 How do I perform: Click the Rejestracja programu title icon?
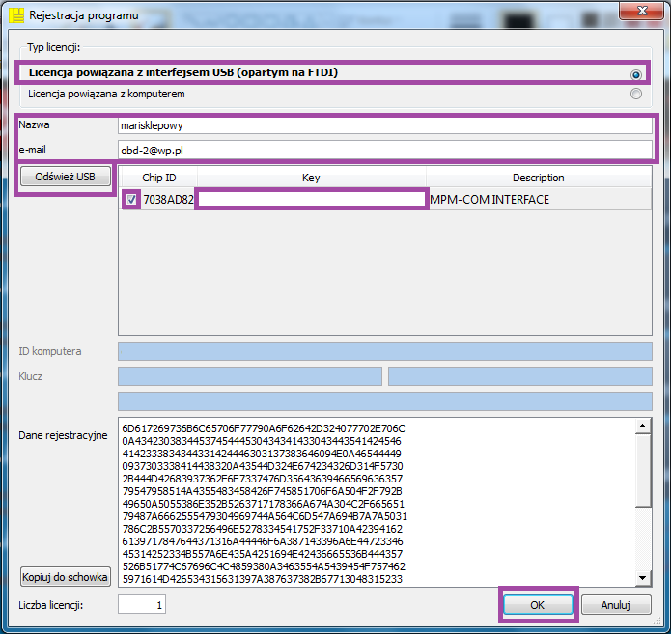tap(16, 15)
